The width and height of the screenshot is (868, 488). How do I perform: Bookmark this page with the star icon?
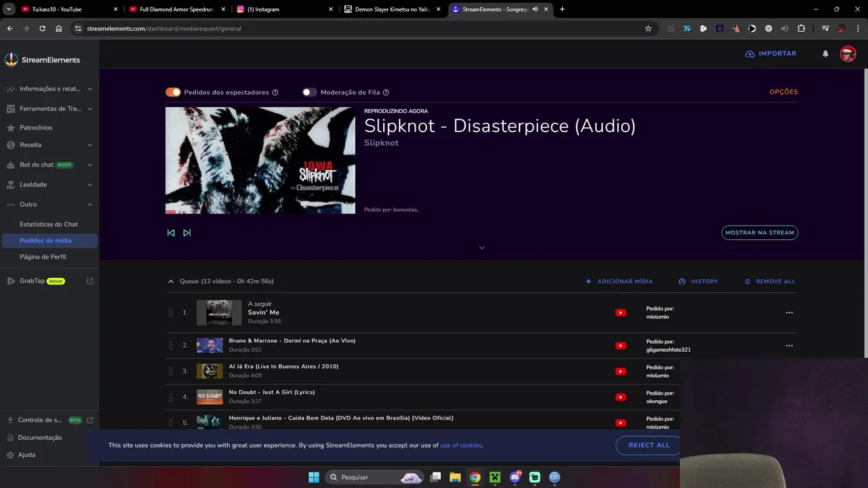[x=648, y=28]
